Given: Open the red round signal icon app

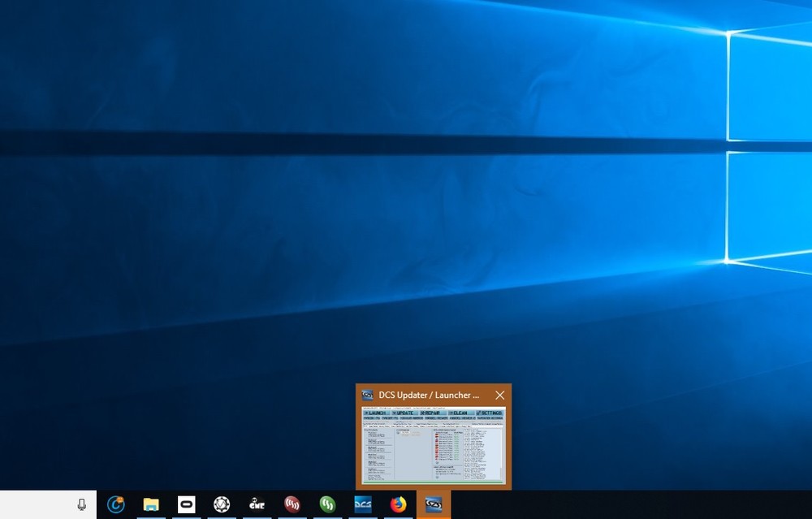Looking at the screenshot, I should click(x=292, y=504).
